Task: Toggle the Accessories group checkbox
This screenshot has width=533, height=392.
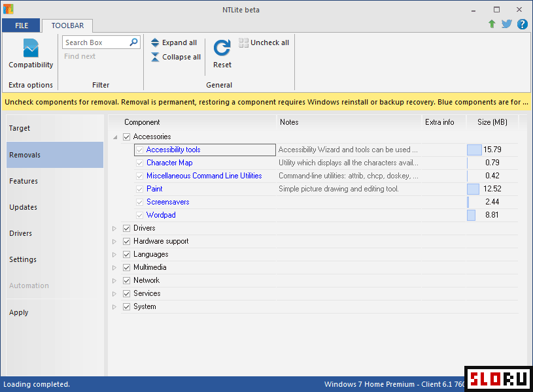Action: coord(126,137)
